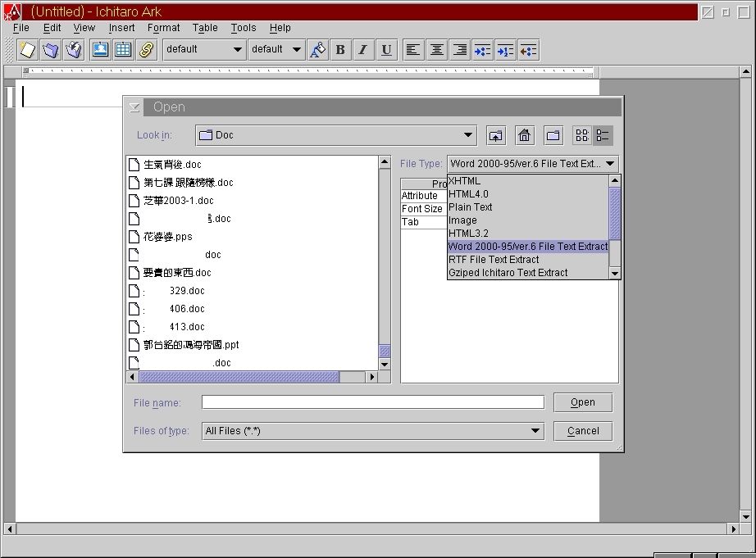Select the file '花婆婆.pps'

click(x=161, y=237)
